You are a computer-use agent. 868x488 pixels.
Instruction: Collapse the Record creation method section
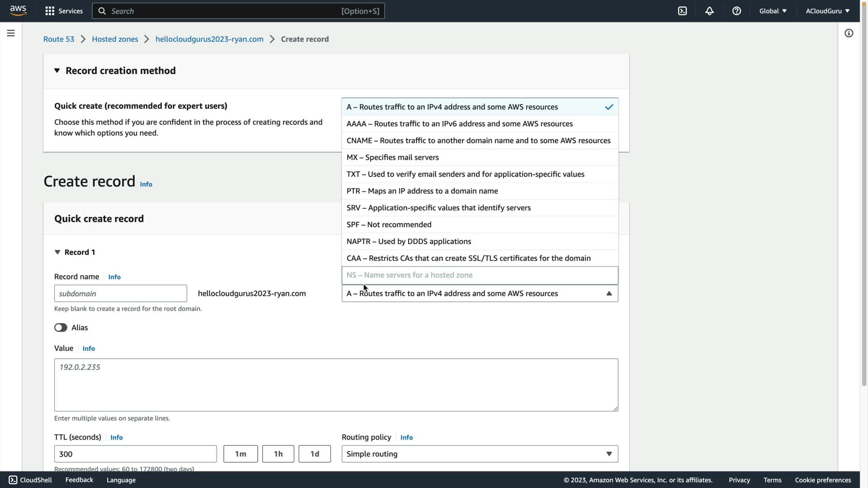click(x=57, y=70)
